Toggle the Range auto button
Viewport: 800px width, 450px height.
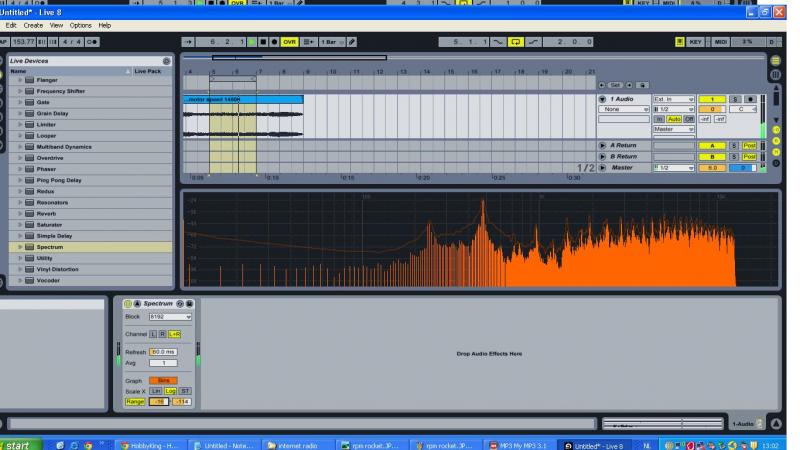135,402
